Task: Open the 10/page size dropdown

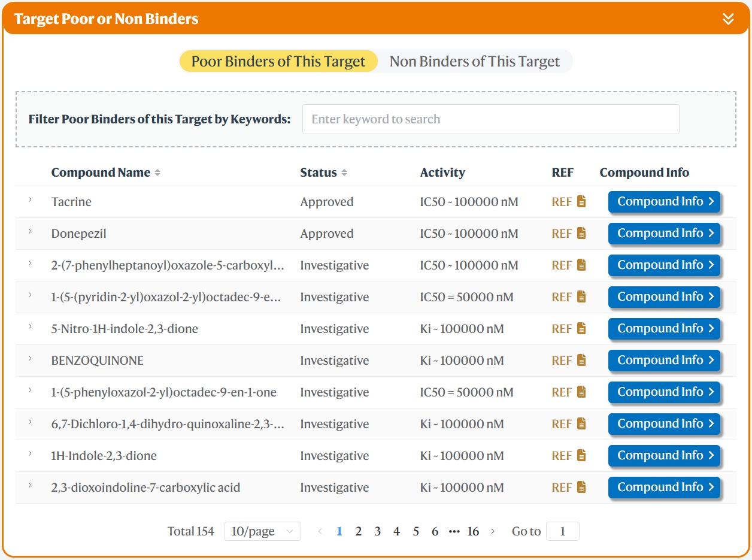Action: point(262,531)
